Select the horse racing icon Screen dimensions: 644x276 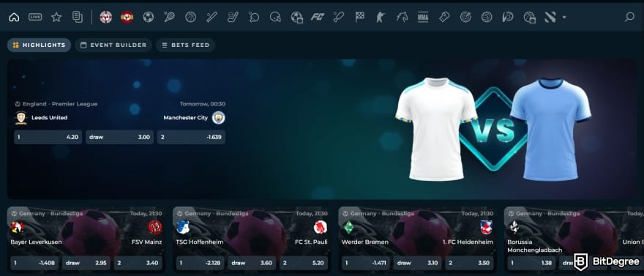[x=402, y=18]
